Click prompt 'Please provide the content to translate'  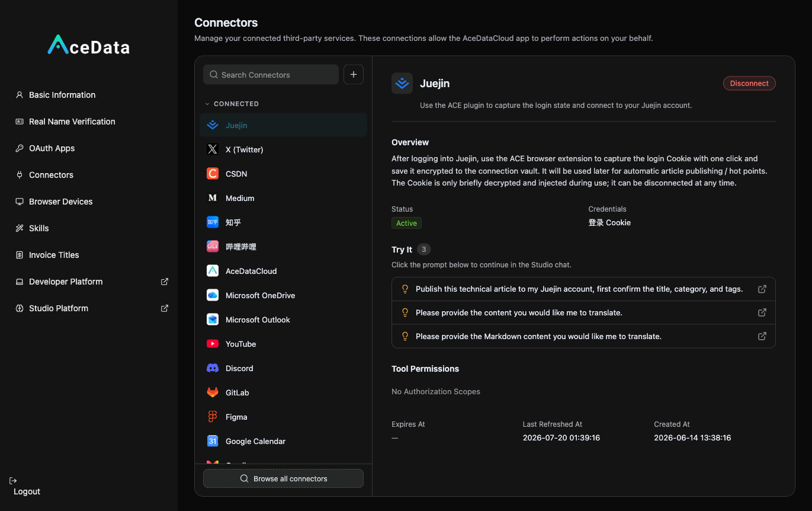tap(583, 312)
